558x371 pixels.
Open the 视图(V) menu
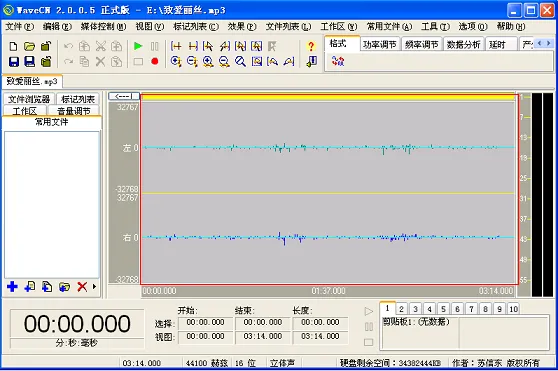click(x=149, y=26)
